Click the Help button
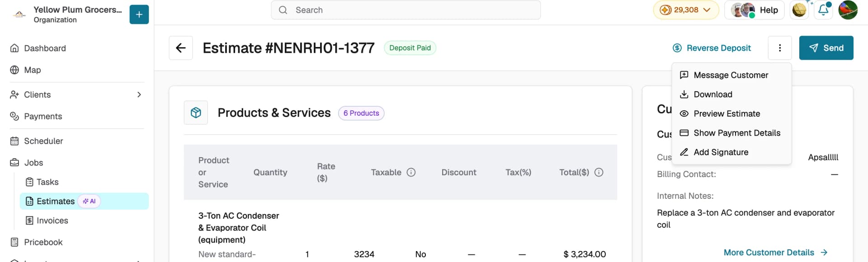Image resolution: width=868 pixels, height=262 pixels. coord(754,10)
